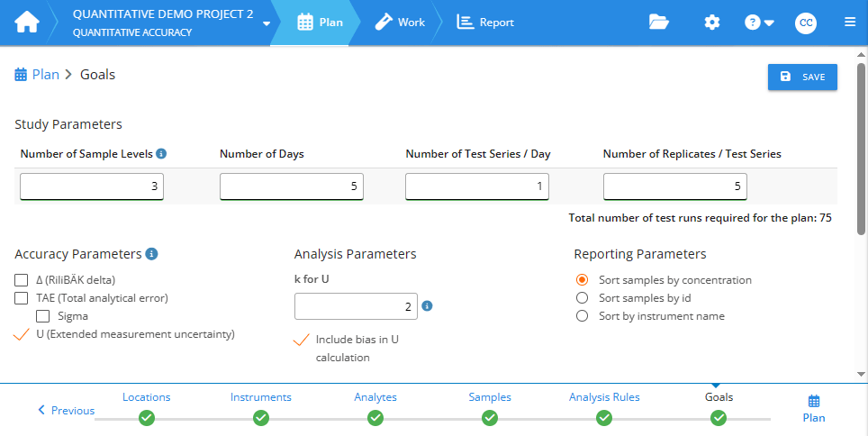Switch to the Work tab
This screenshot has width=868, height=436.
400,23
